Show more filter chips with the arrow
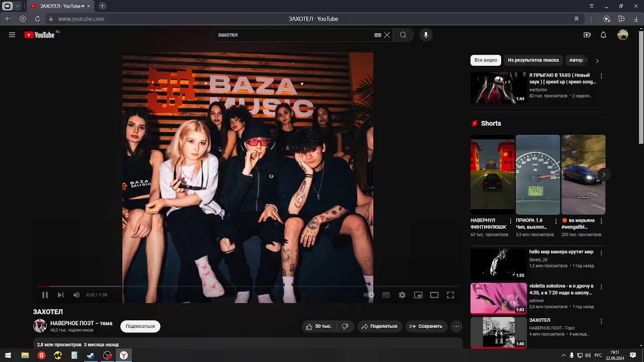Viewport: 644px width, 362px height. 597,61
